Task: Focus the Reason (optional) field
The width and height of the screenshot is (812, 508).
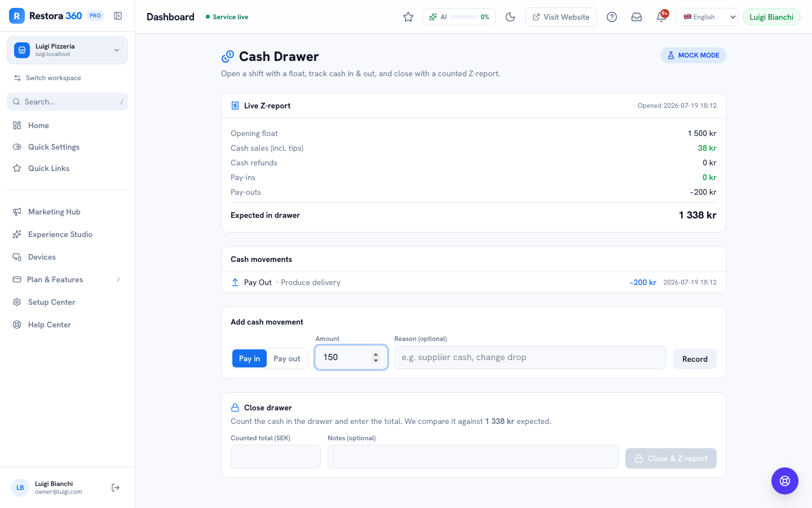Action: (x=530, y=357)
